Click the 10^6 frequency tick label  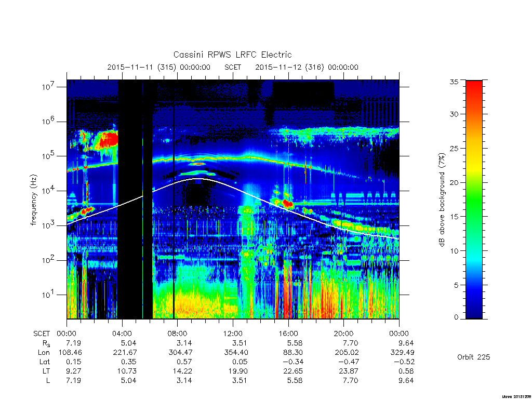(48, 122)
